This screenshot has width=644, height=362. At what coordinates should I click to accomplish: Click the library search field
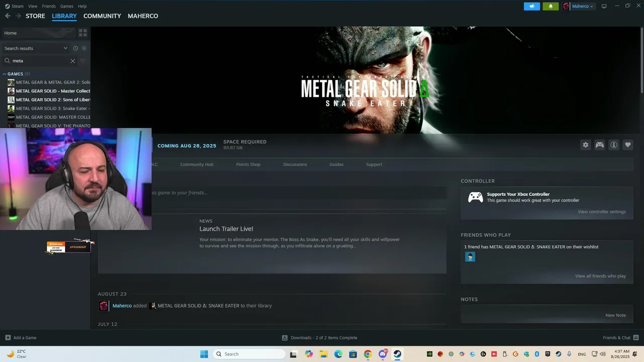pos(40,61)
